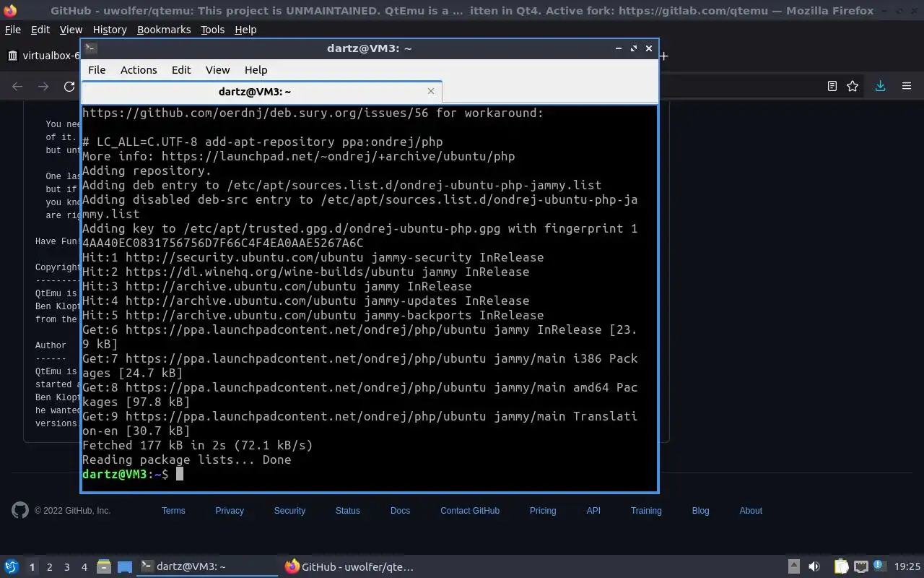Open the terminal Edit menu
The image size is (924, 578).
[181, 70]
